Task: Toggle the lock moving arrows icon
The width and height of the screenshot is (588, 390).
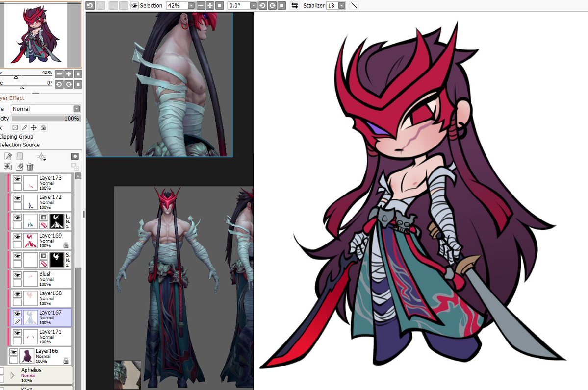Action: click(34, 128)
